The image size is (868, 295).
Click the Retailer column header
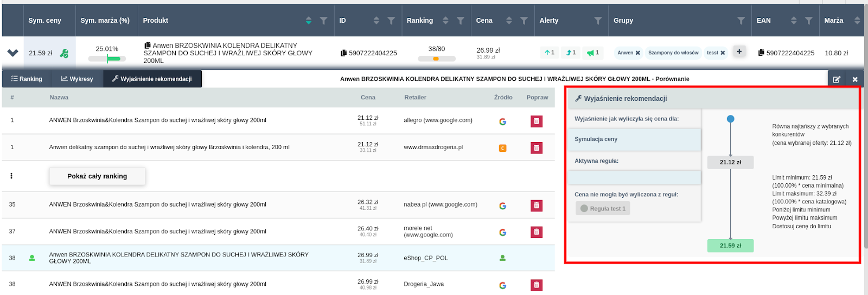415,98
